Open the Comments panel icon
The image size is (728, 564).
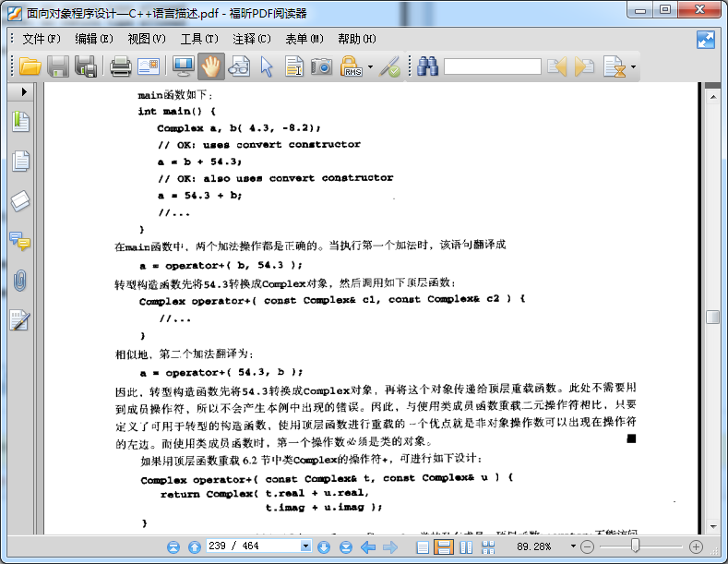coord(20,242)
